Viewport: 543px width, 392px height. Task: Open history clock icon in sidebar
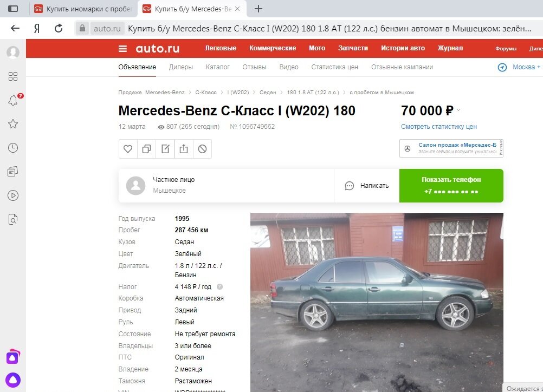13,148
